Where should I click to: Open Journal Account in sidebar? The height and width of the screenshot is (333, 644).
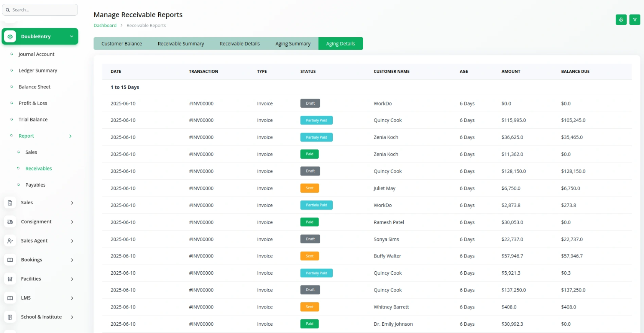point(36,54)
